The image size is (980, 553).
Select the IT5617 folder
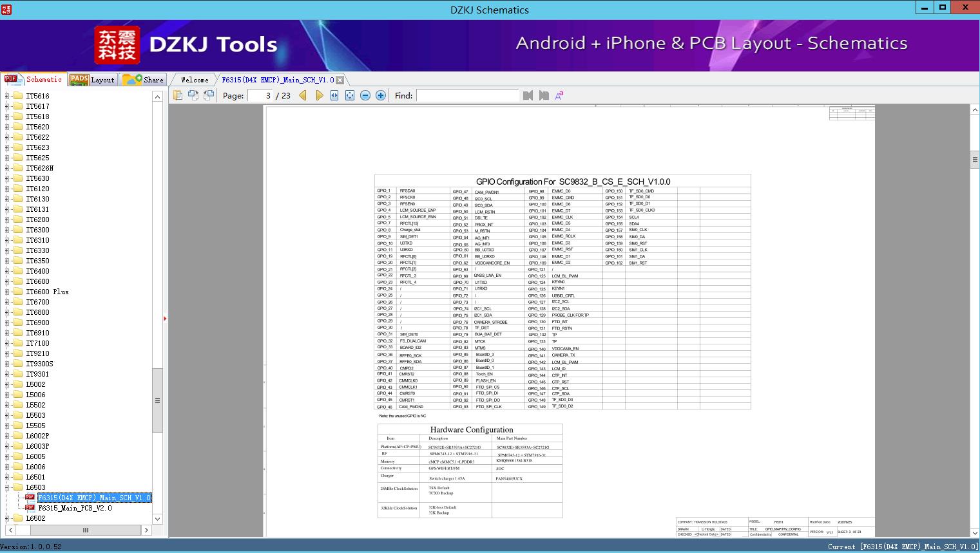37,106
